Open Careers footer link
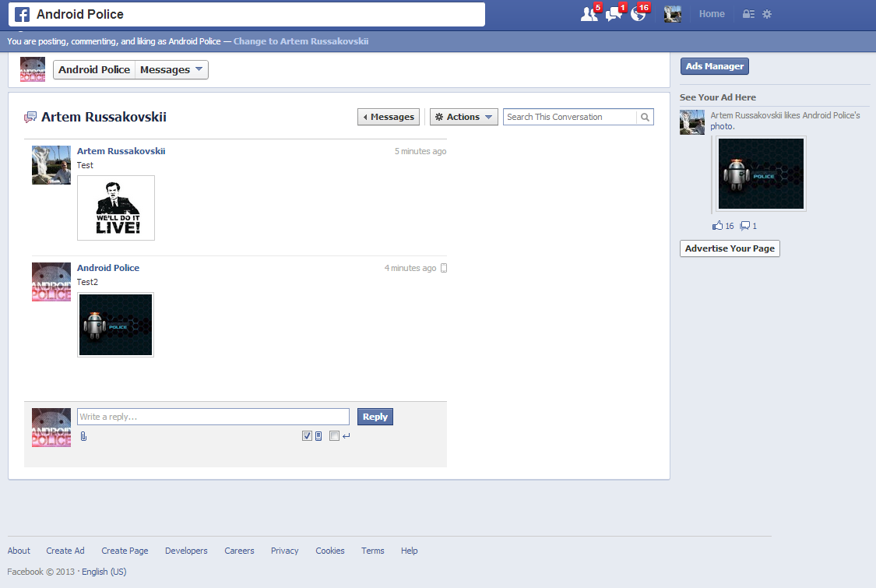Image resolution: width=876 pixels, height=588 pixels. (x=239, y=551)
